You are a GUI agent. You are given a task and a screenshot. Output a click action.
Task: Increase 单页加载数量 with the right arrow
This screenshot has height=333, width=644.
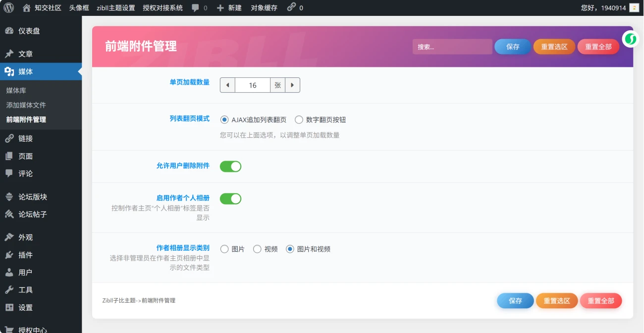(x=293, y=85)
